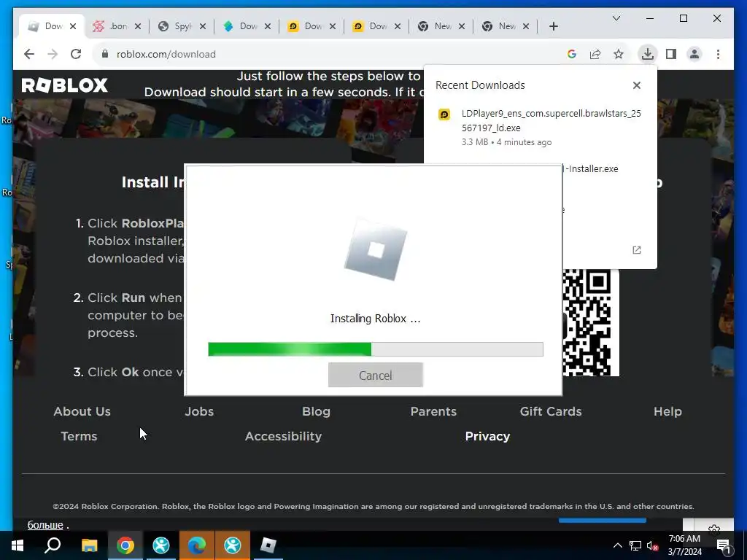Screen dimensions: 747x560
Task: Open the Privacy footer link
Action: pos(487,436)
